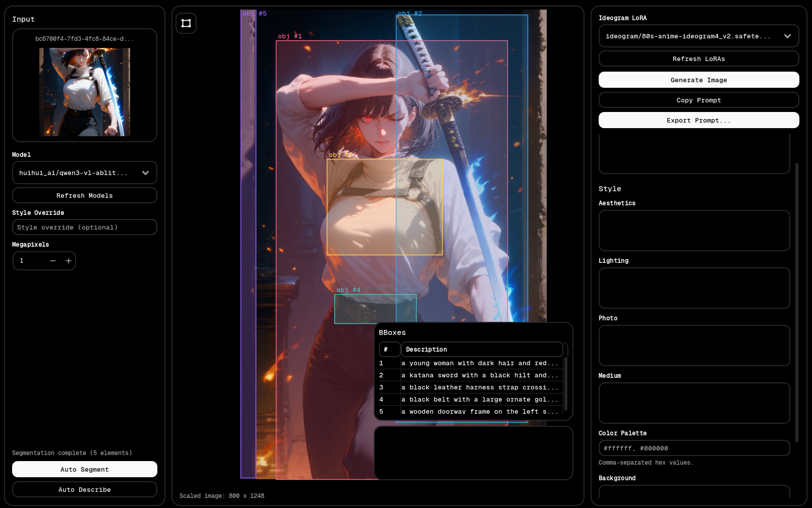812x508 pixels.
Task: Run the Auto Segment button
Action: pyautogui.click(x=85, y=470)
